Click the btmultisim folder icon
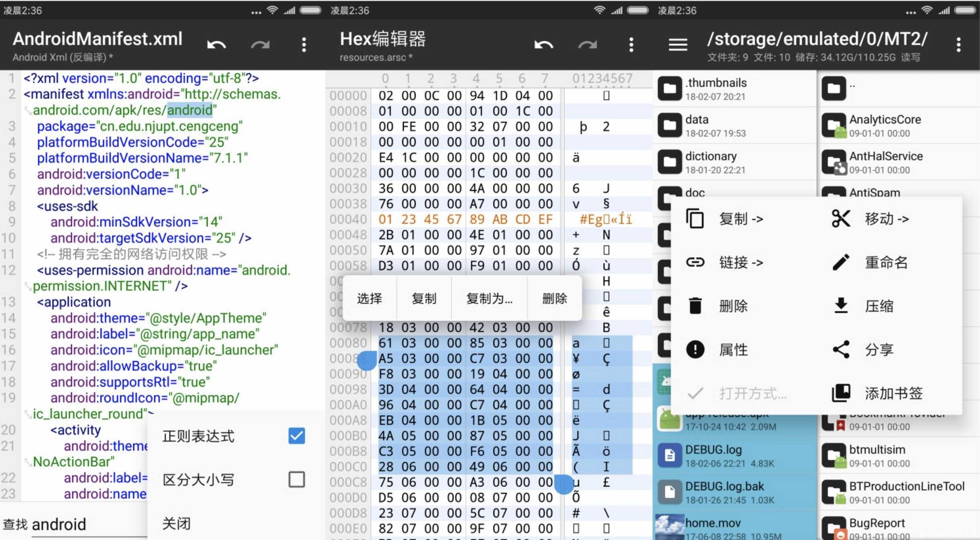 click(x=834, y=456)
